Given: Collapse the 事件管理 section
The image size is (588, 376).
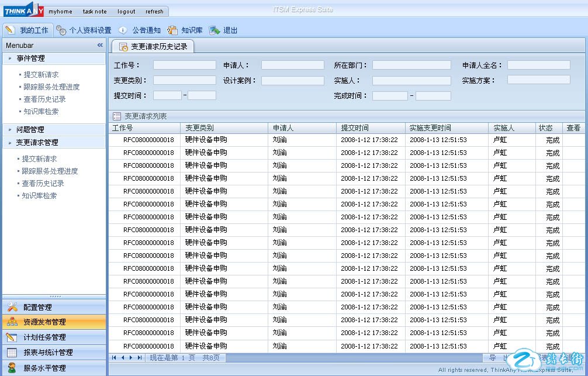Looking at the screenshot, I should pyautogui.click(x=30, y=58).
